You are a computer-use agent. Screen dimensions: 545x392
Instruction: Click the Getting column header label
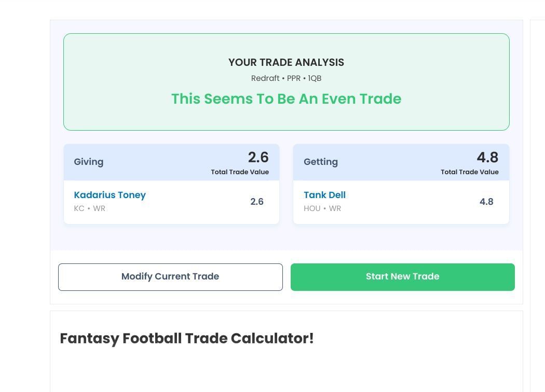[x=321, y=162]
